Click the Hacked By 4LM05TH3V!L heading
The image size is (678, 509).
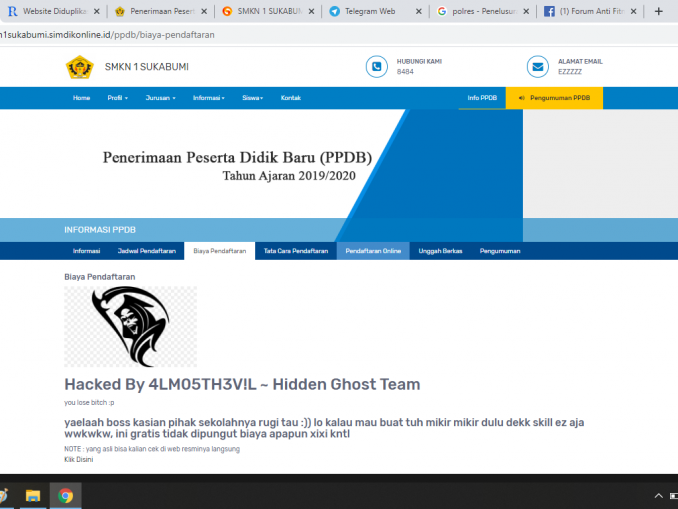click(242, 384)
